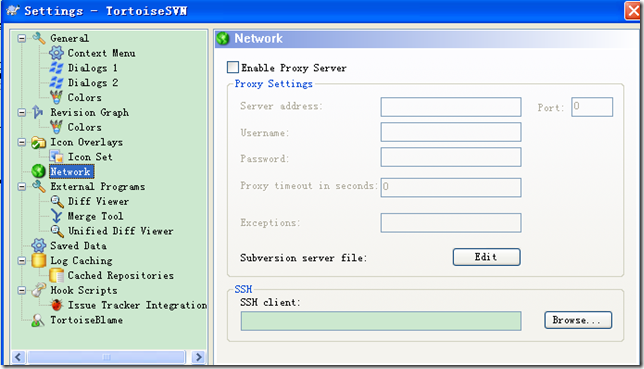Screen dimensions: 644x369
Task: Browse for SSH client executable
Action: 578,320
